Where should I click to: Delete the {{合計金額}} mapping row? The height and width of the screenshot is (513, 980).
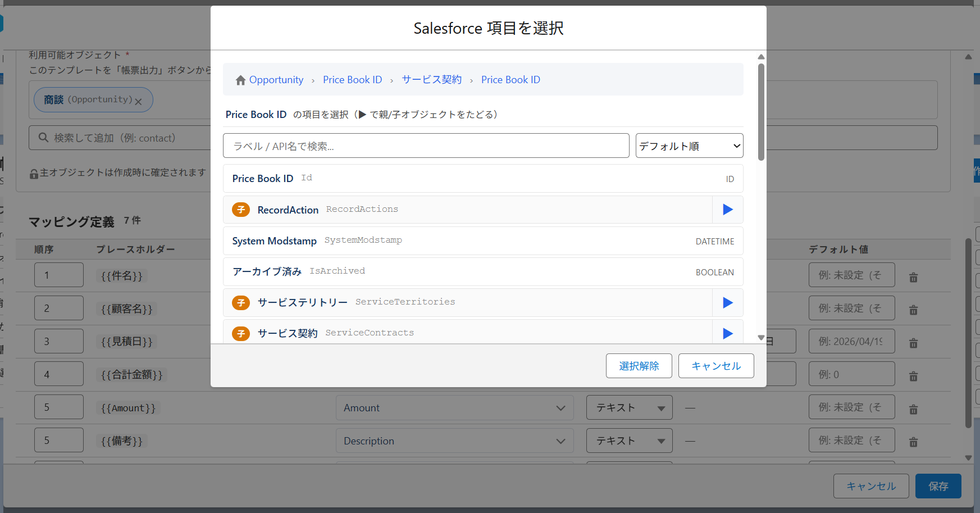(914, 376)
